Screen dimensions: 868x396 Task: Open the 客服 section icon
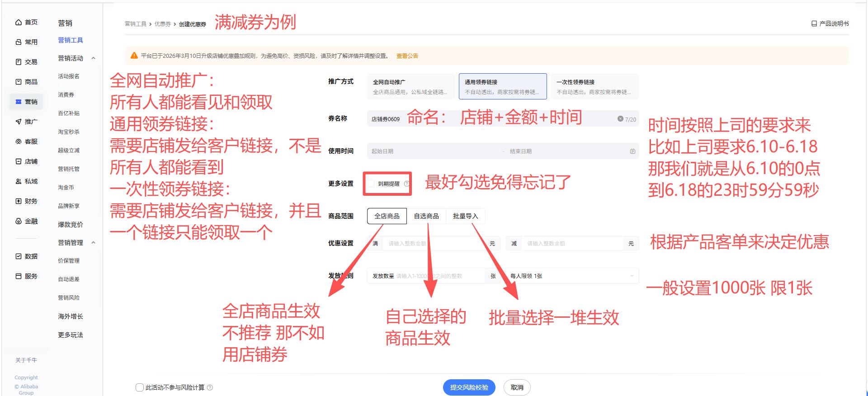click(x=19, y=141)
